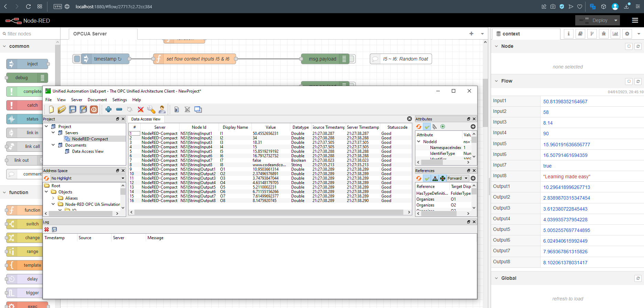
Task: Refresh the Flow context values
Action: 638,81
